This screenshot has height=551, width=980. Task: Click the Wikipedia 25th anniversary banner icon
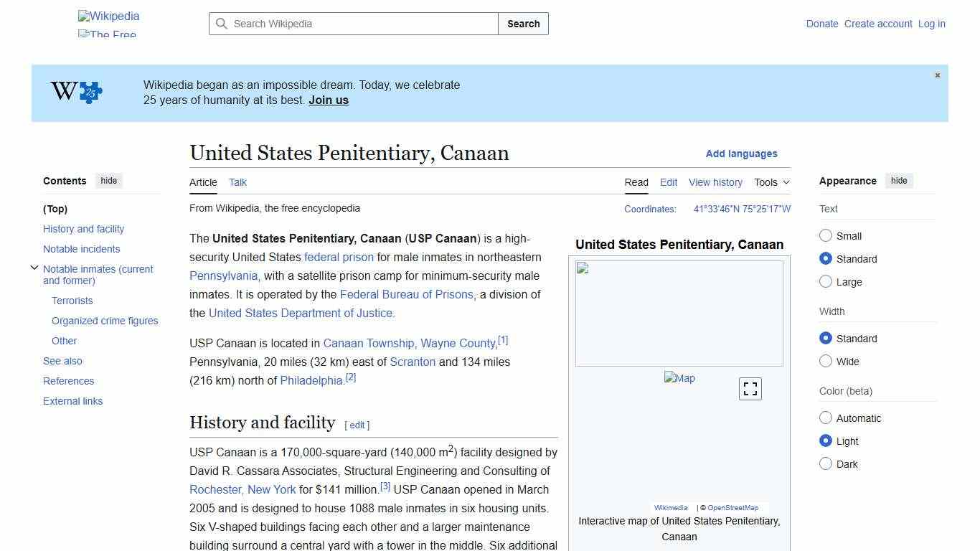tap(75, 92)
